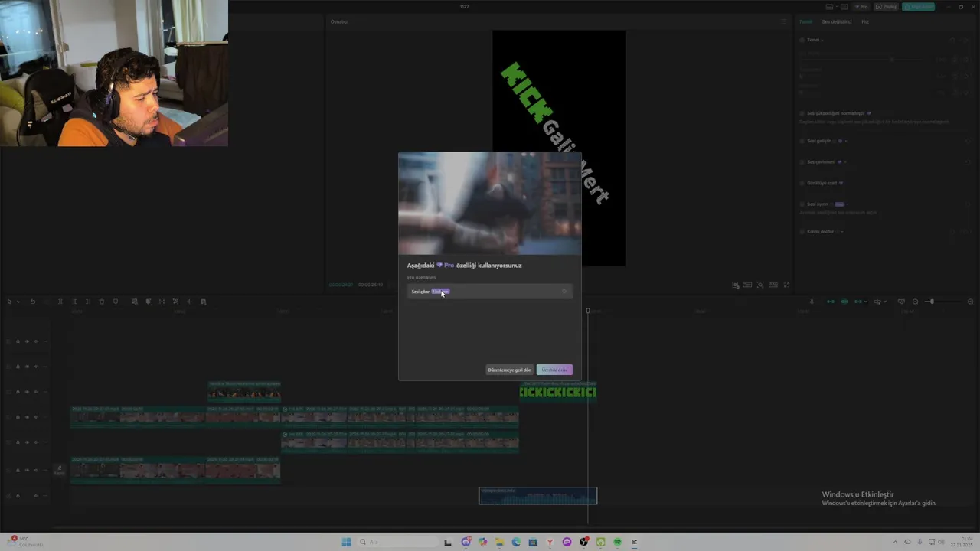The width and height of the screenshot is (980, 551).
Task: Open the 'Kanalı doldur' dropdown arrow
Action: click(x=842, y=231)
